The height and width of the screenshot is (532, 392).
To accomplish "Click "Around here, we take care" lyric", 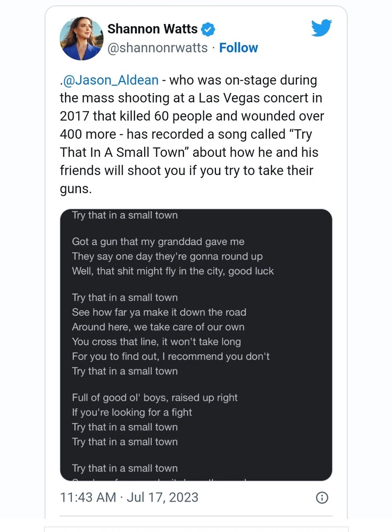I will tap(158, 327).
